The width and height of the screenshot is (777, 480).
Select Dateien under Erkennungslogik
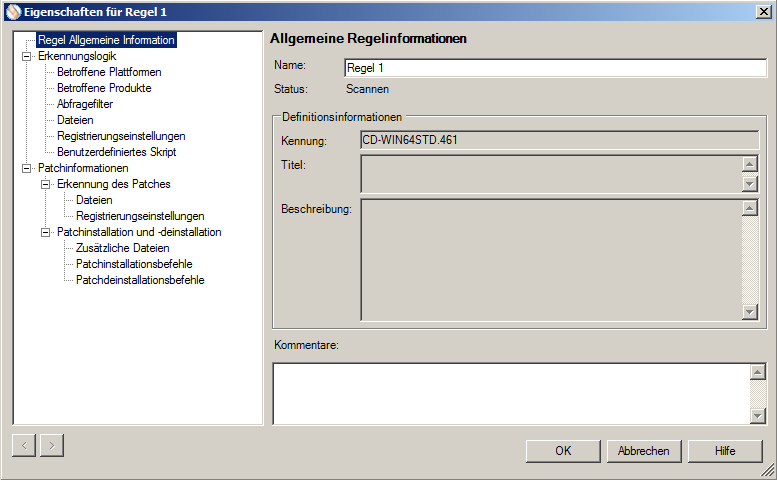(75, 120)
